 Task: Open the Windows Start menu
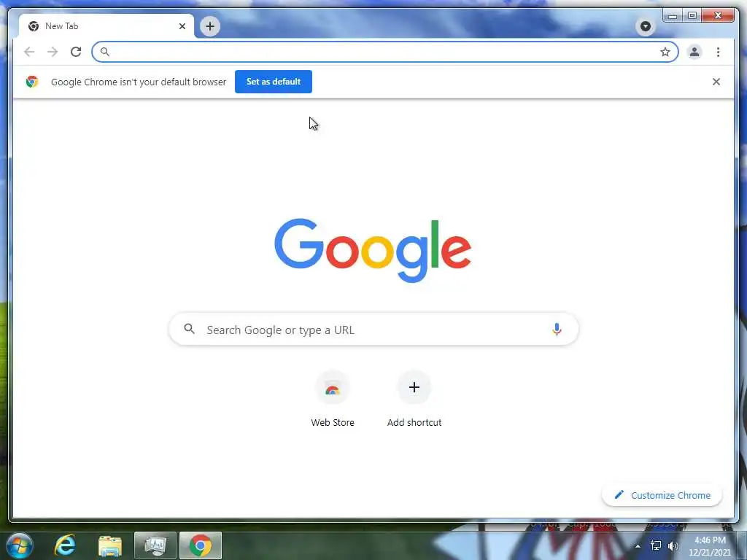pos(20,545)
